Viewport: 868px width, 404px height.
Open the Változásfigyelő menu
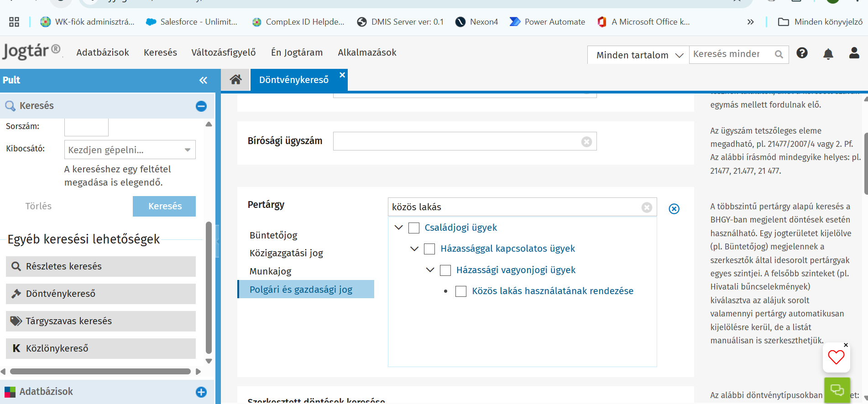point(223,52)
